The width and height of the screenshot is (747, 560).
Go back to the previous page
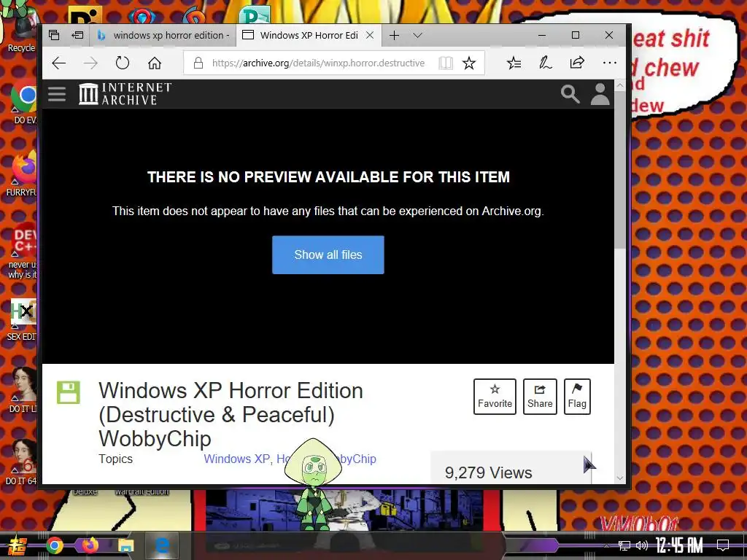point(58,63)
